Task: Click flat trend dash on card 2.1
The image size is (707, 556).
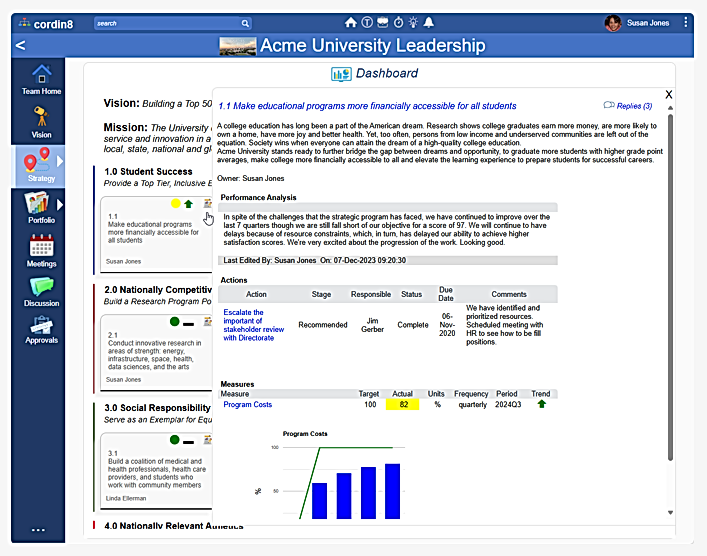Action: [x=189, y=324]
